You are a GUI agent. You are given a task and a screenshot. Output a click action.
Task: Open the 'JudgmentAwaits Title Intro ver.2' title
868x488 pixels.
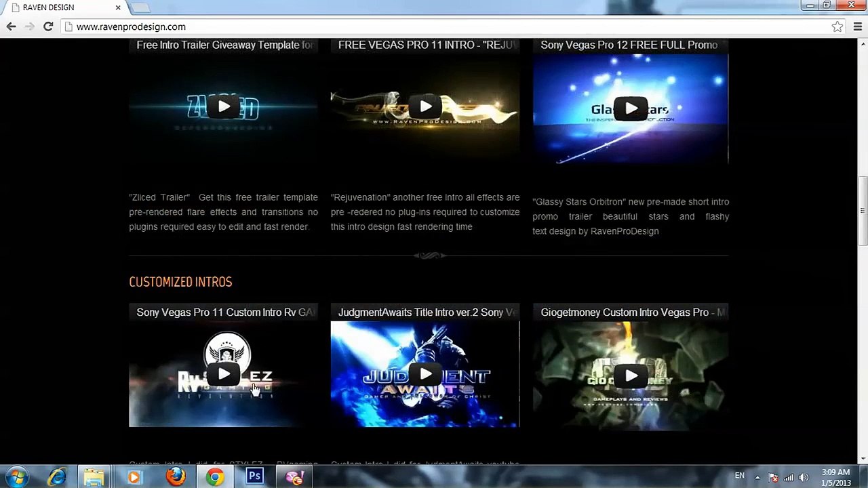coord(427,312)
